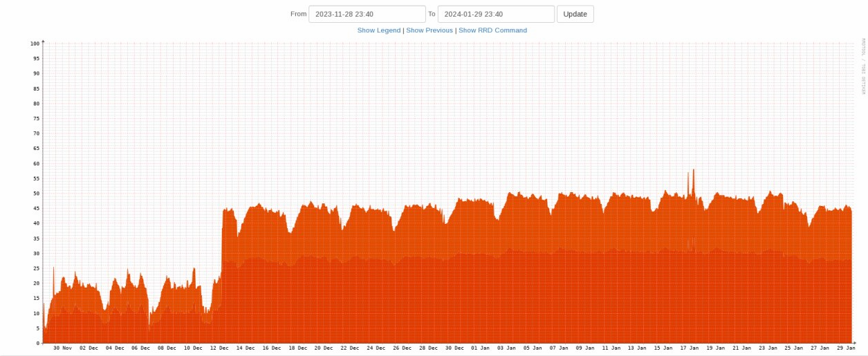
Task: Click the 100 label on the y-axis
Action: tap(35, 44)
